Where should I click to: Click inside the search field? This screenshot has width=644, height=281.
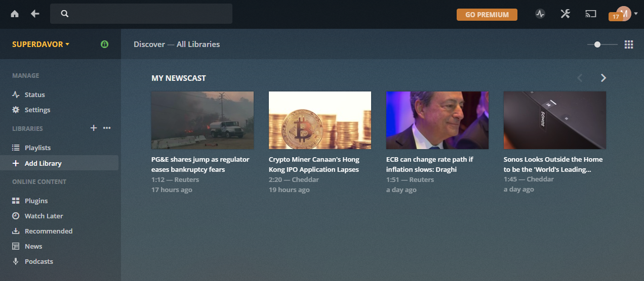coord(141,14)
